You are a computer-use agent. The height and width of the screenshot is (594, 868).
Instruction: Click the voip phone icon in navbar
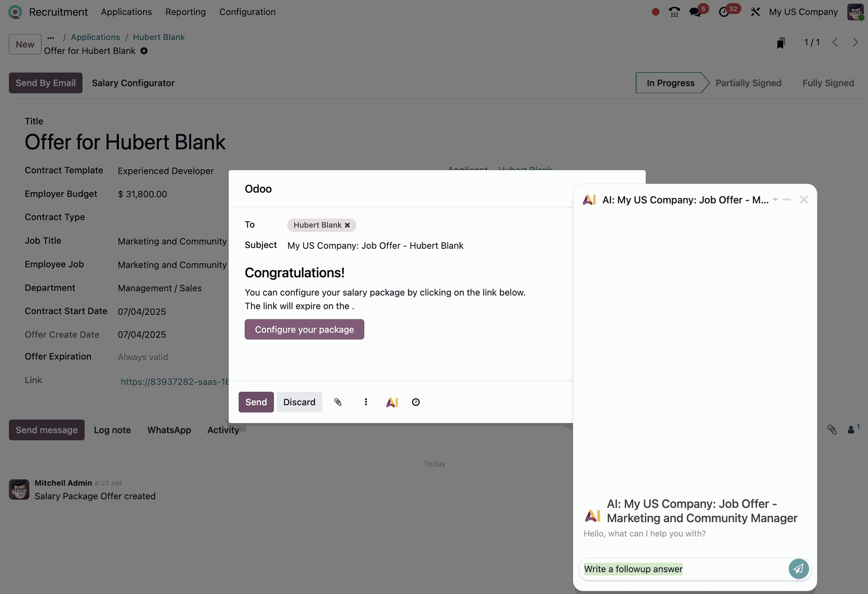click(674, 12)
